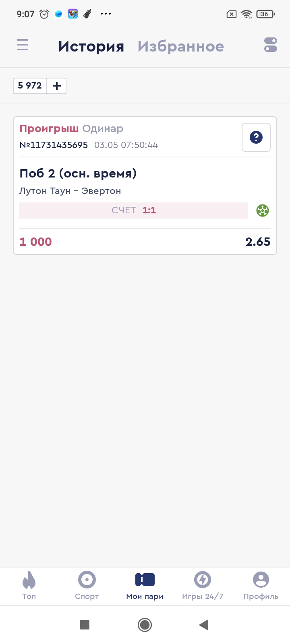The image size is (290, 644).
Task: Open the Топ flame tab
Action: pyautogui.click(x=29, y=585)
